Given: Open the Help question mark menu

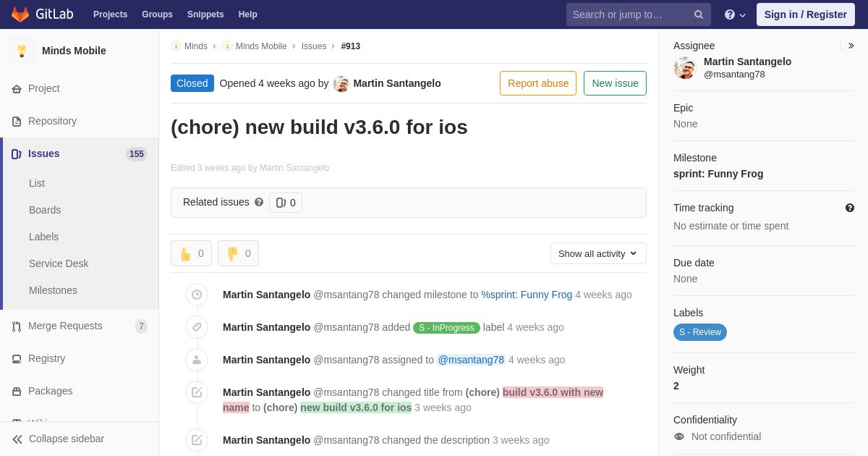Looking at the screenshot, I should click(x=735, y=14).
